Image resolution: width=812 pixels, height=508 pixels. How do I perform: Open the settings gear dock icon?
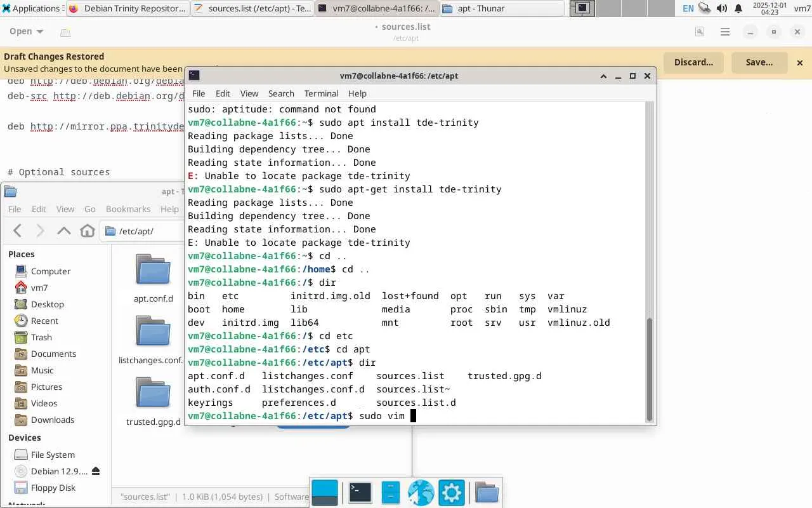coord(452,492)
